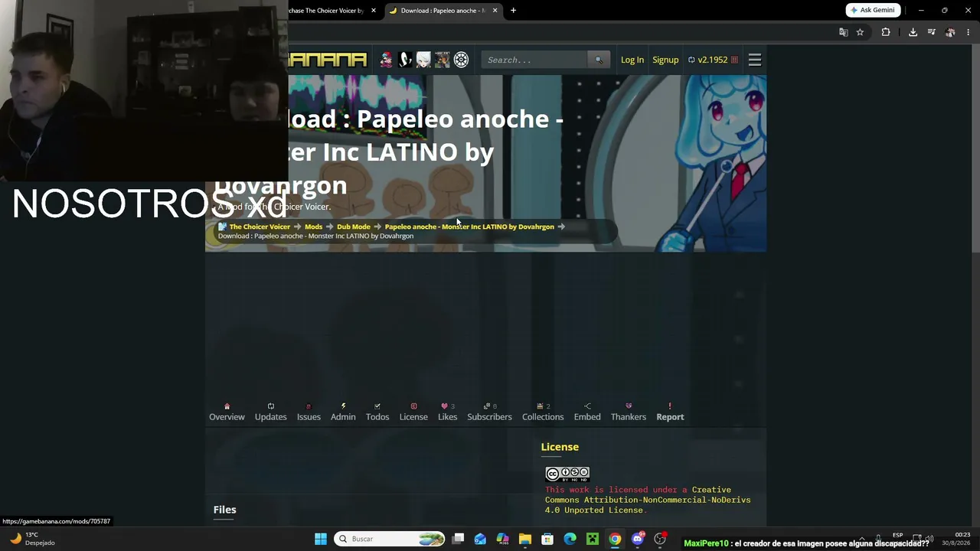Open the License tab in the mod navigation
Viewport: 980px width, 551px height.
click(413, 412)
